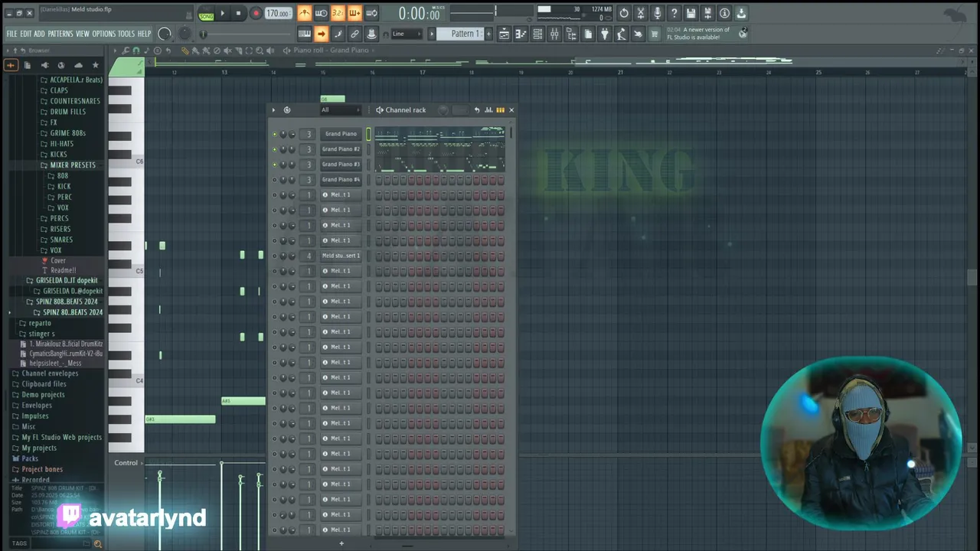Add a channel with the plus button
Viewport: 980px width, 551px height.
[x=341, y=543]
